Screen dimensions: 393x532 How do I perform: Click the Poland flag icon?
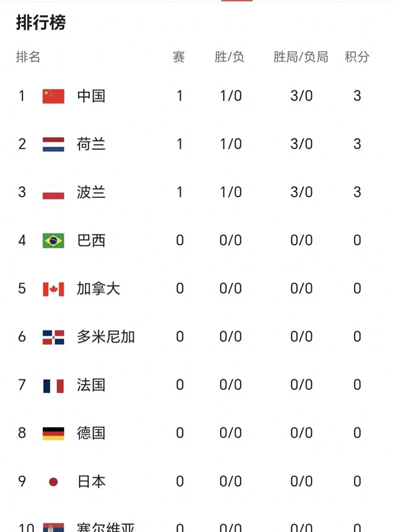[53, 193]
